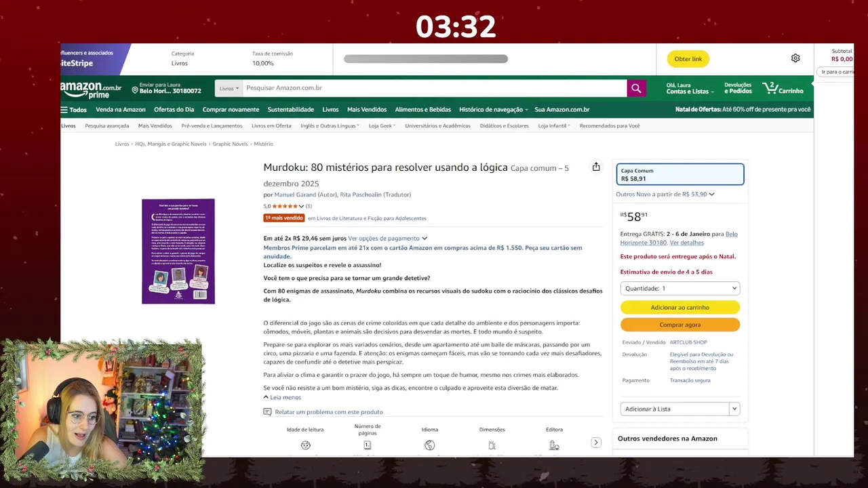
Task: Click the purple book back-cover image
Action: [x=178, y=251]
